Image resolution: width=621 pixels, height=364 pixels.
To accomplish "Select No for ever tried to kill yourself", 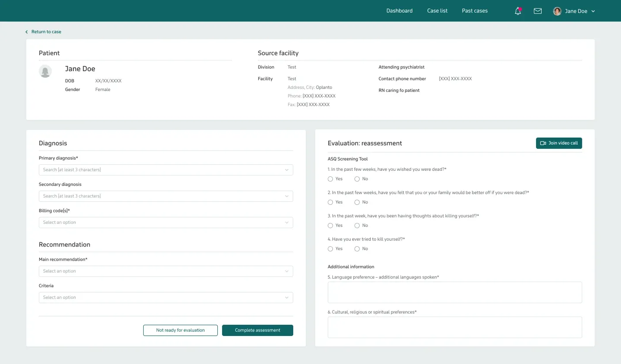I will coord(357,249).
